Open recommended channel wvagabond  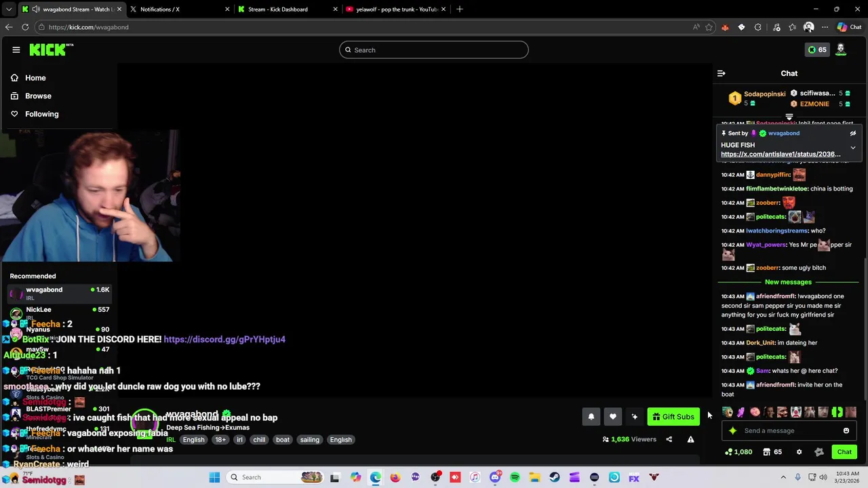pyautogui.click(x=60, y=293)
